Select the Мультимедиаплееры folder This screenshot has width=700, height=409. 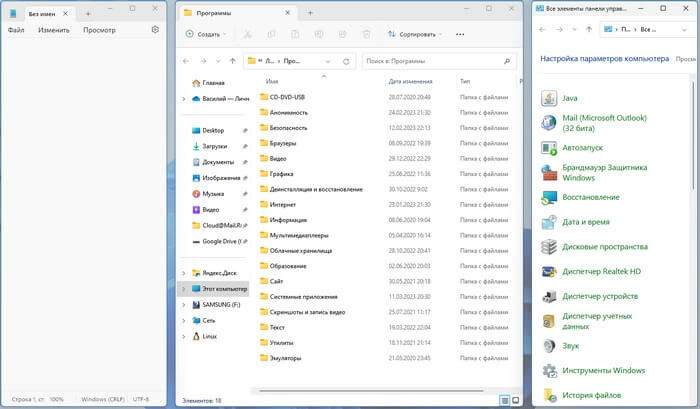pos(300,235)
